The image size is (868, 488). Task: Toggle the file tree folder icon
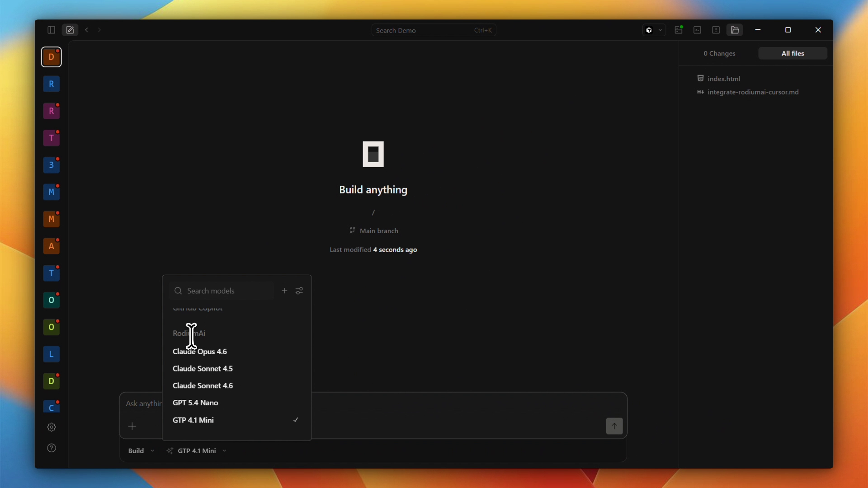click(735, 30)
